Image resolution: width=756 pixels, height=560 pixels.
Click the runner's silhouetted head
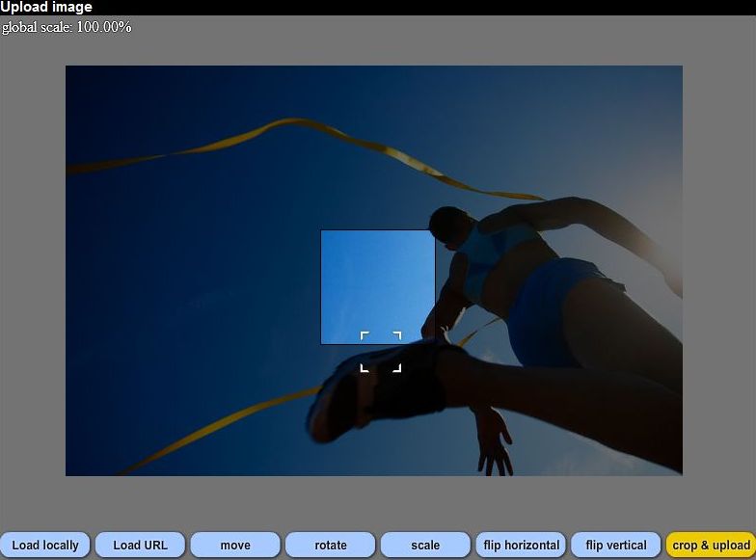[448, 227]
